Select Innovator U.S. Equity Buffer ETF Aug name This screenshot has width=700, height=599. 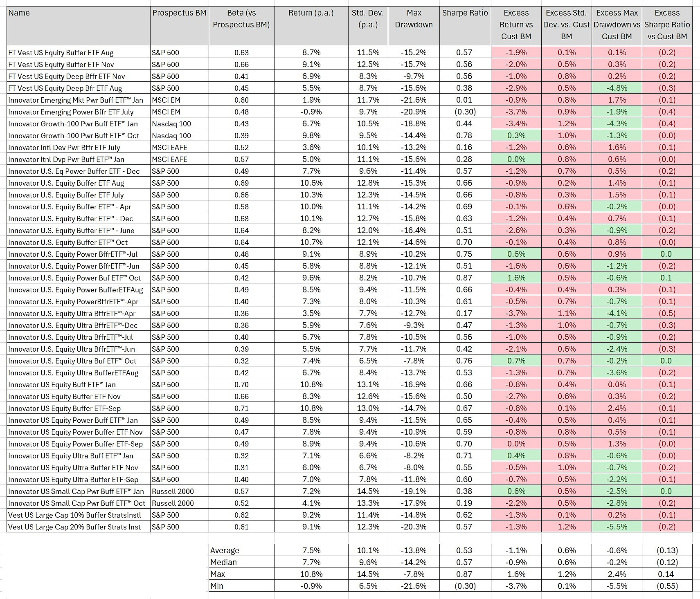[x=79, y=183]
